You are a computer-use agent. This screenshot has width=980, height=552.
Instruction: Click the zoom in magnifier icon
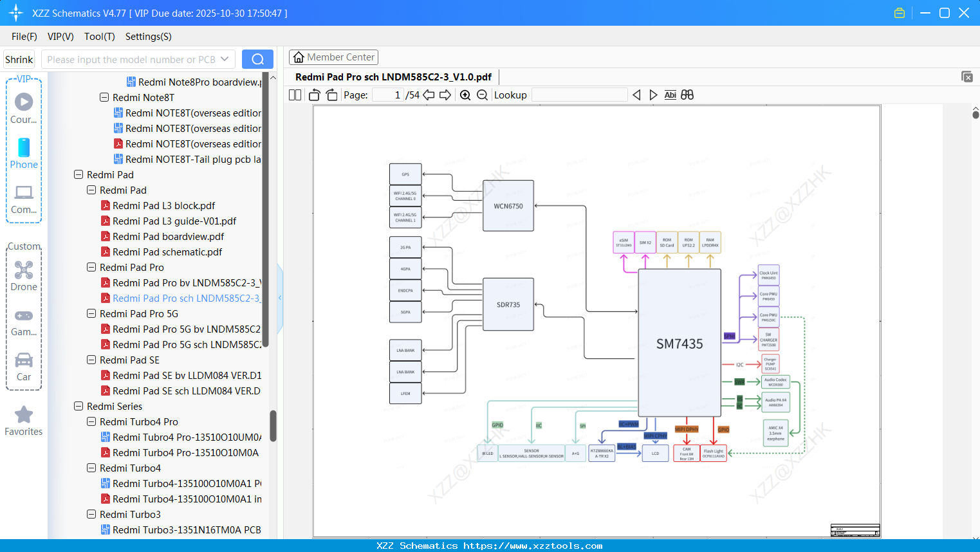click(x=465, y=95)
